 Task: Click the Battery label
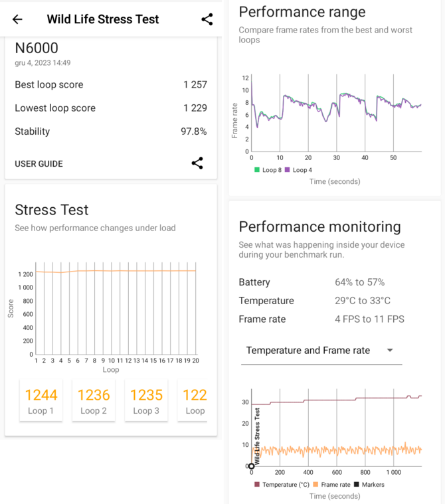click(x=254, y=282)
